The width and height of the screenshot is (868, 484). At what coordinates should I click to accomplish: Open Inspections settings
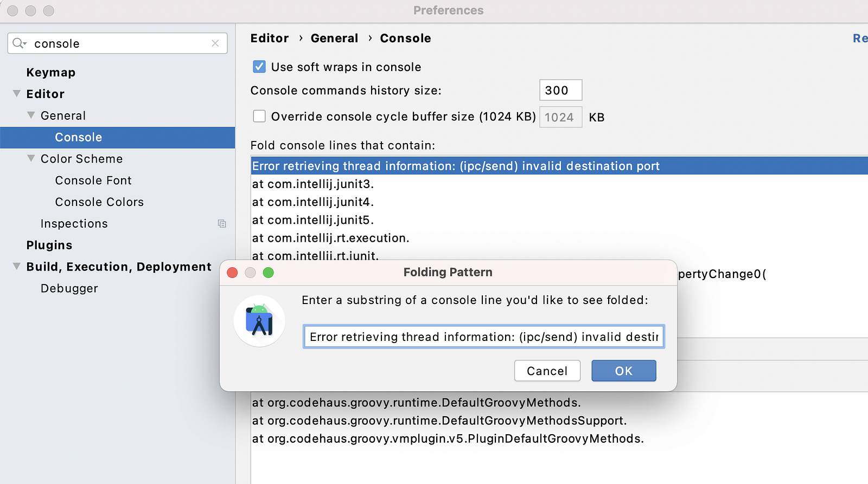pos(74,223)
